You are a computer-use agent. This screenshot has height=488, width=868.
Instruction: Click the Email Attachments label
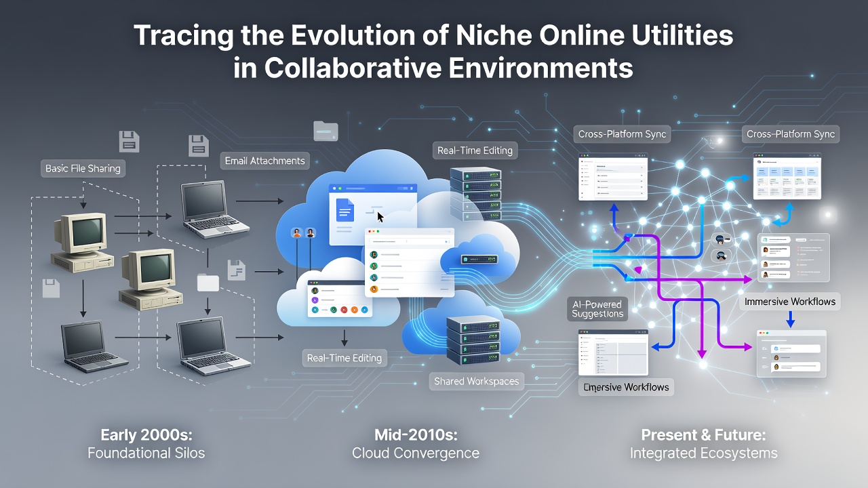pyautogui.click(x=265, y=161)
